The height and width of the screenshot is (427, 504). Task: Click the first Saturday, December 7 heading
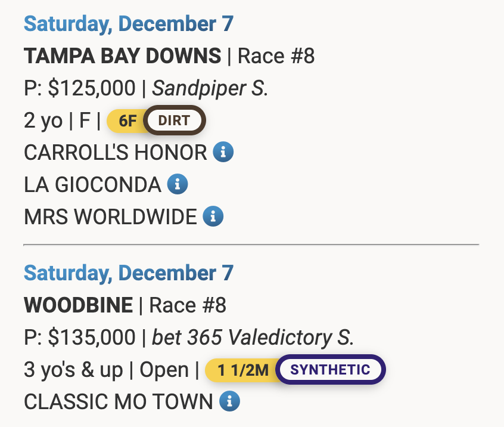[x=128, y=24]
